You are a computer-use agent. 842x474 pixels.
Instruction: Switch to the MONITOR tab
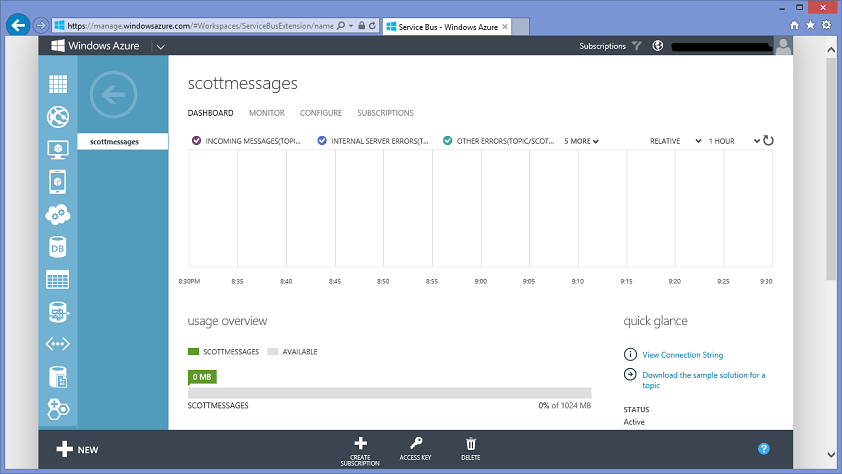[x=267, y=113]
